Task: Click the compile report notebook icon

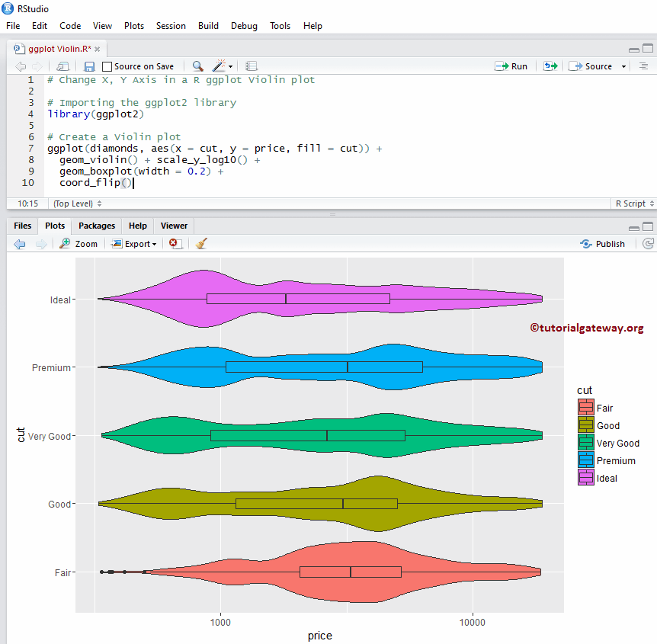Action: coord(252,66)
